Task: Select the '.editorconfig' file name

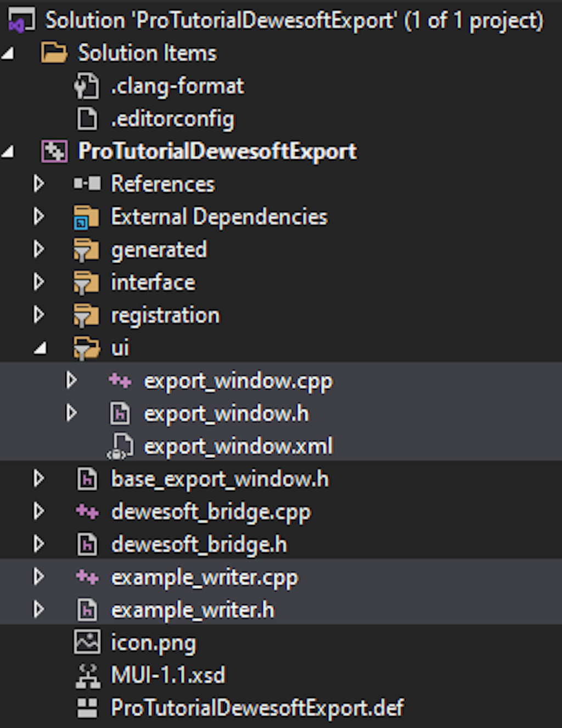Action: pos(172,119)
